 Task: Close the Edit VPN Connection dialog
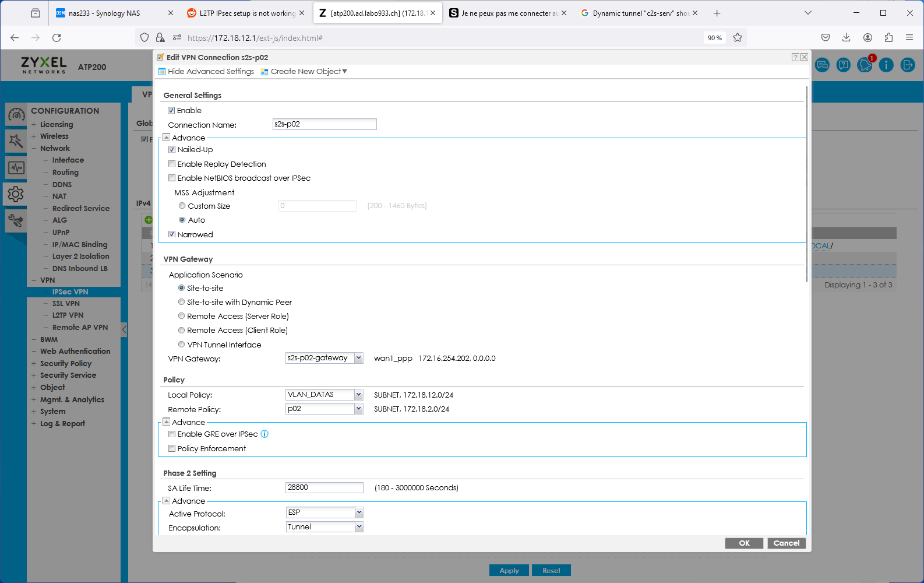(804, 57)
